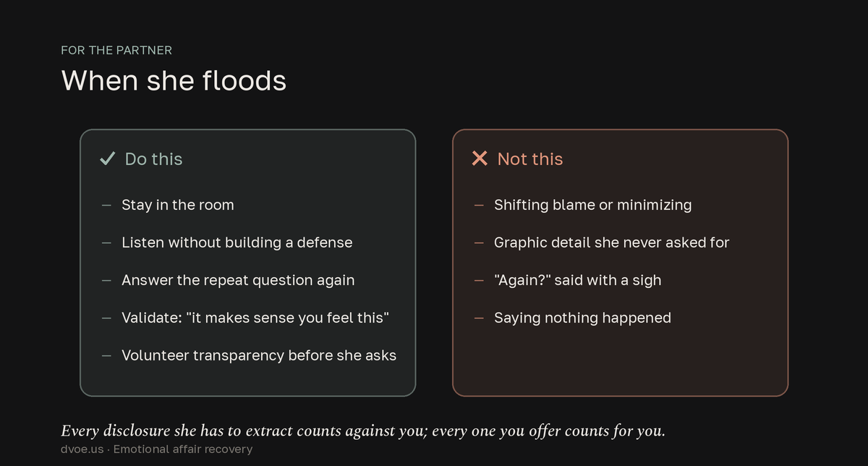The height and width of the screenshot is (466, 868).
Task: Click the green checkmark icon
Action: (x=107, y=158)
